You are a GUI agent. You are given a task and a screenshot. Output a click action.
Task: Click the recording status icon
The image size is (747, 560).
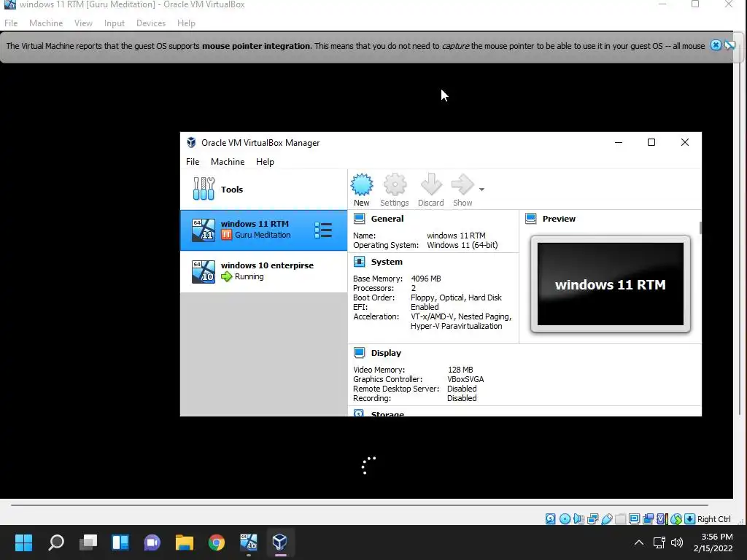click(648, 519)
